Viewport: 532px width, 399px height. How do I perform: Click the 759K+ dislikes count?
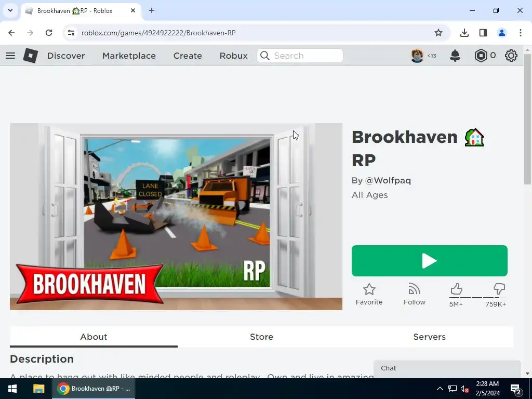496,304
